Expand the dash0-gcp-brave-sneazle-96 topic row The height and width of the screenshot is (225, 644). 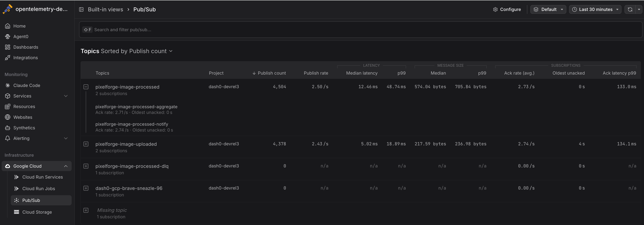[86, 188]
